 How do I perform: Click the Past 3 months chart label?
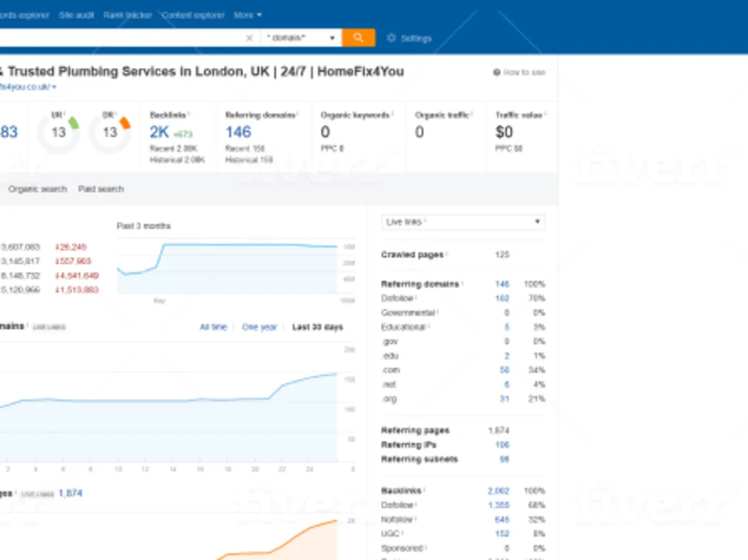(x=144, y=226)
